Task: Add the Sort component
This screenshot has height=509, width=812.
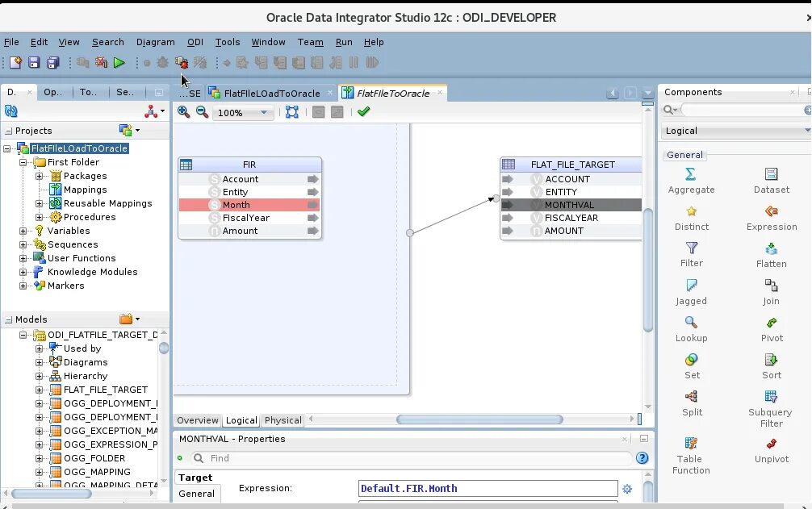Action: 771,365
